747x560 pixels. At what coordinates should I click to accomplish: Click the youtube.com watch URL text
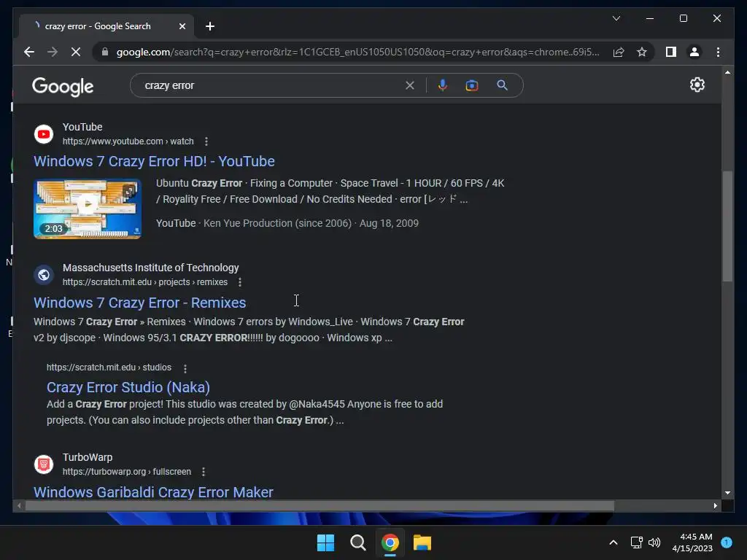tap(128, 141)
